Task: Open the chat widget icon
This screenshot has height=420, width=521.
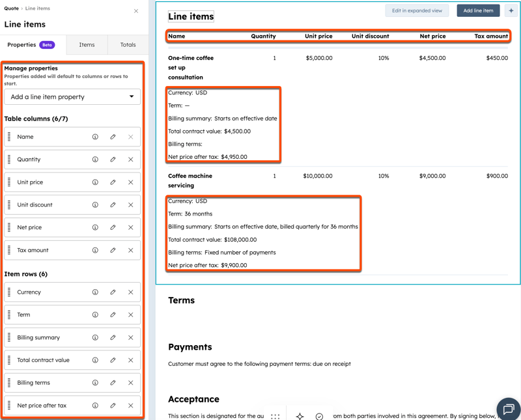Action: pos(508,409)
